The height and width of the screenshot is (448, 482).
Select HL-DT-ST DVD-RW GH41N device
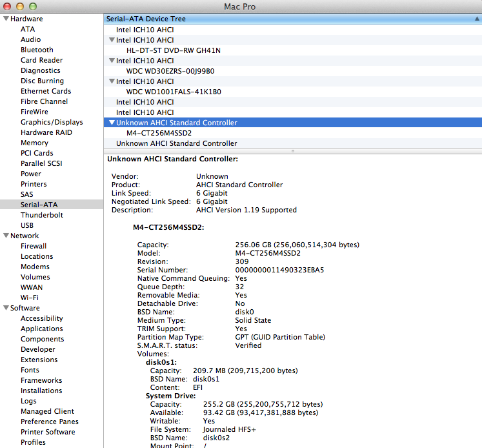coord(293,50)
